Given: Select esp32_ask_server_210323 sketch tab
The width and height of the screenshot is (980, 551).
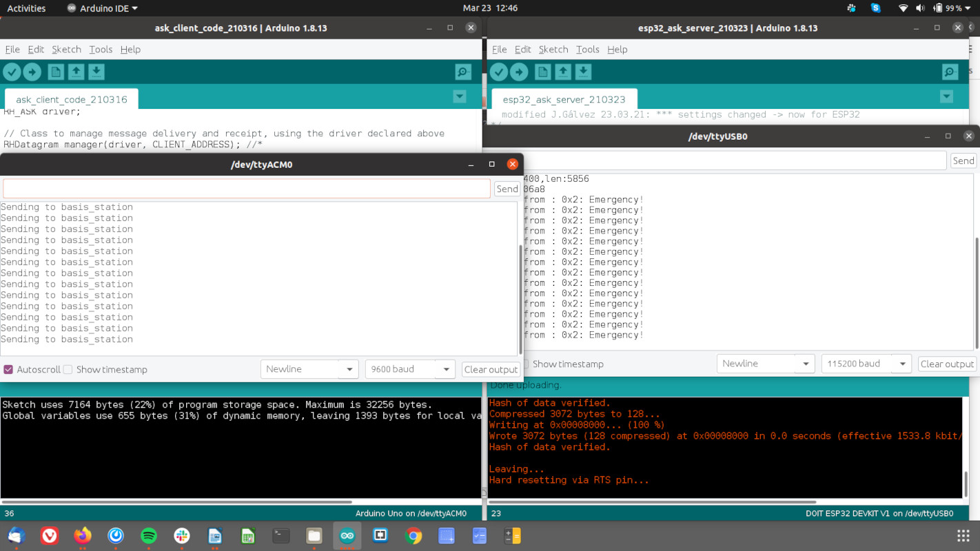Looking at the screenshot, I should point(564,99).
